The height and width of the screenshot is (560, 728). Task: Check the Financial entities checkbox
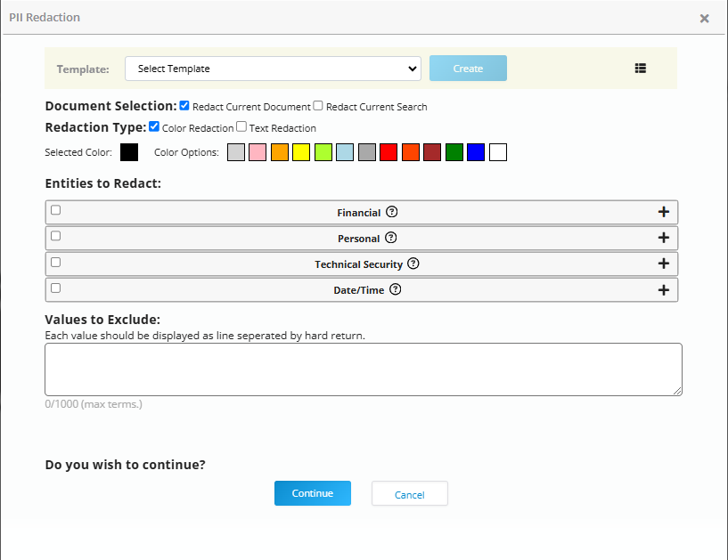click(56, 210)
